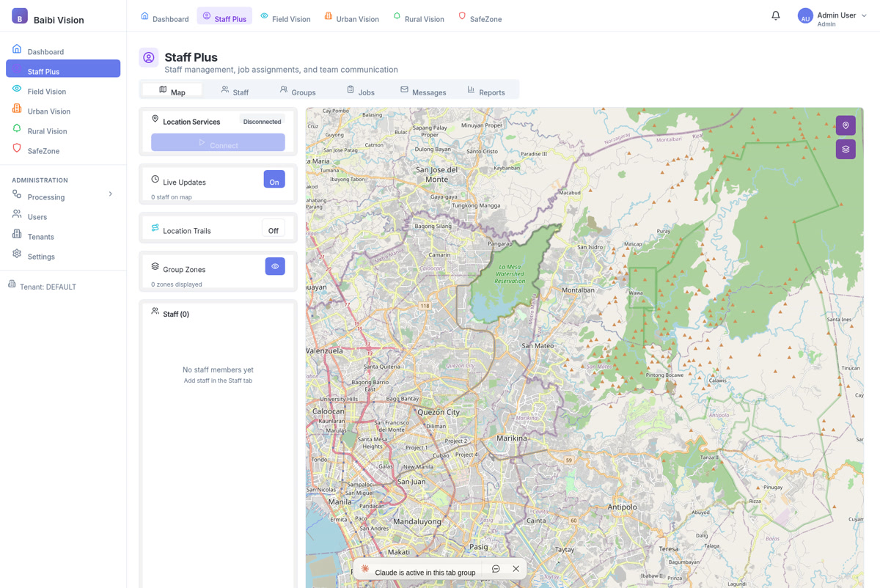The width and height of the screenshot is (880, 588).
Task: Switch to the Messages tab
Action: (x=424, y=91)
